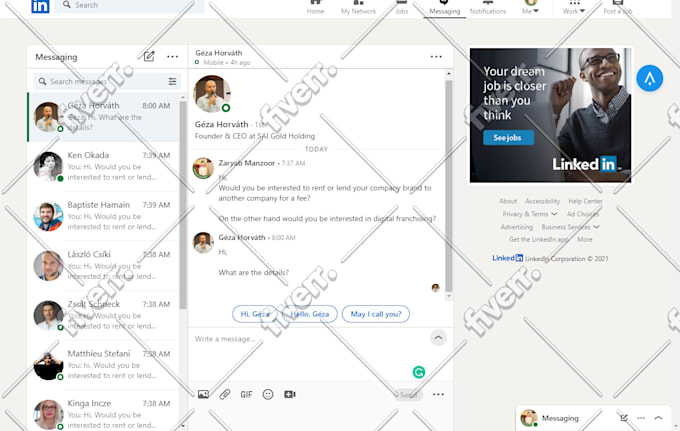
Task: Open the László Csíki conversation
Action: 103,266
